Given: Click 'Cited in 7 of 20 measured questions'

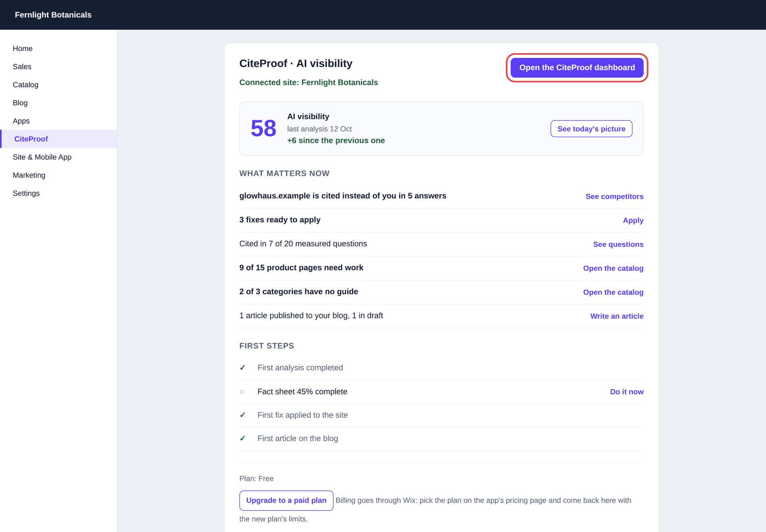Looking at the screenshot, I should pos(303,243).
